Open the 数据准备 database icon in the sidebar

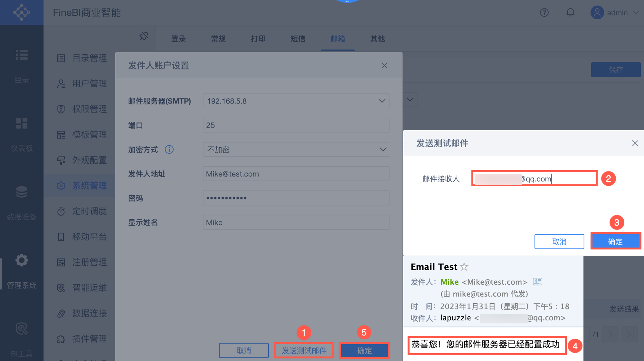click(22, 192)
